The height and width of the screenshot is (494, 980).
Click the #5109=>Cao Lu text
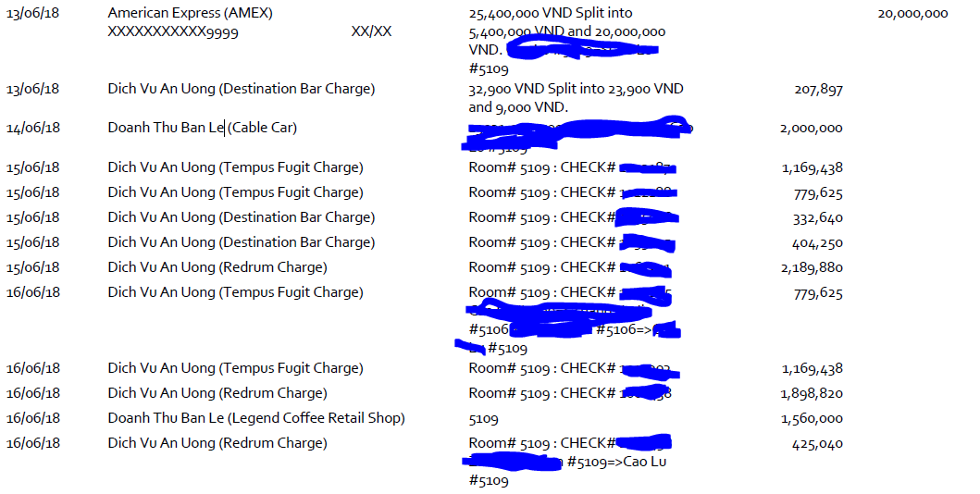616,463
